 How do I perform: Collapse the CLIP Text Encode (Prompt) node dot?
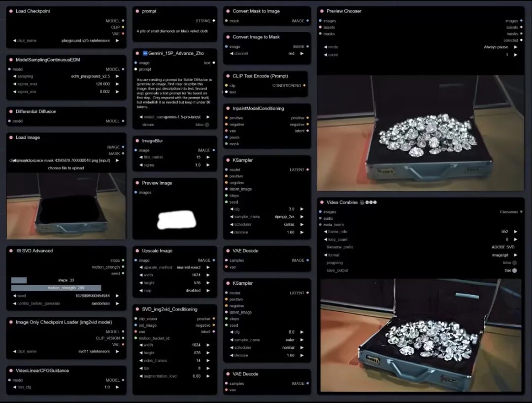(x=228, y=76)
